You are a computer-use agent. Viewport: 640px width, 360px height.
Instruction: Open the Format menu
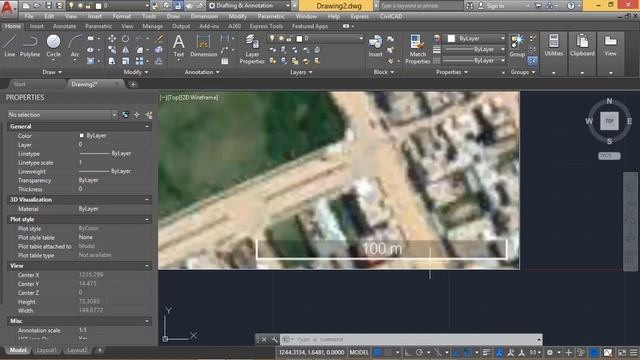click(x=122, y=16)
